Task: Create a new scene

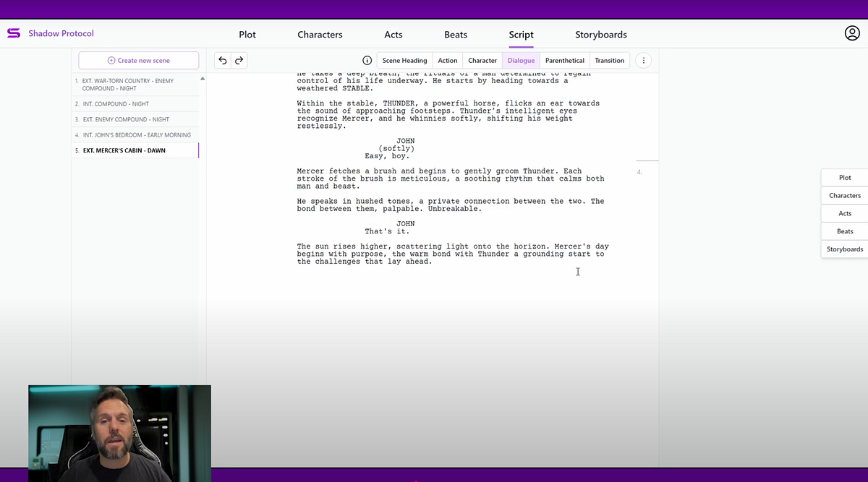Action: pos(139,61)
